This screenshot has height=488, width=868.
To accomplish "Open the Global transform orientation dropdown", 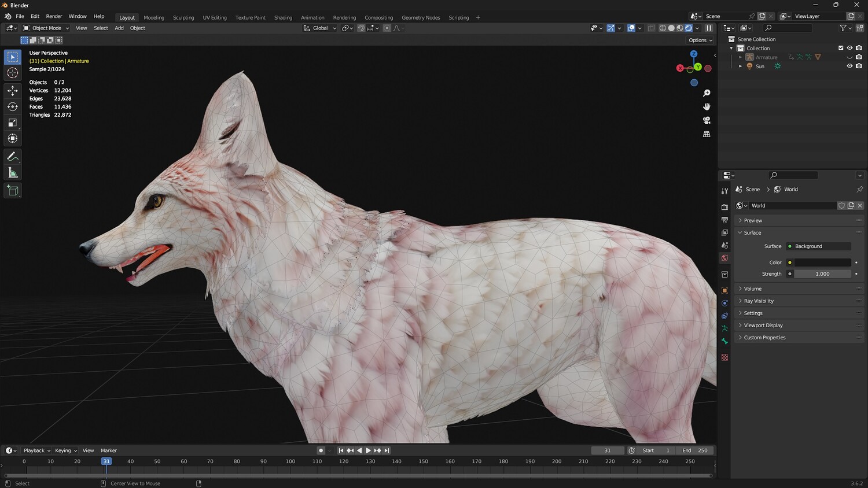I will (x=320, y=28).
